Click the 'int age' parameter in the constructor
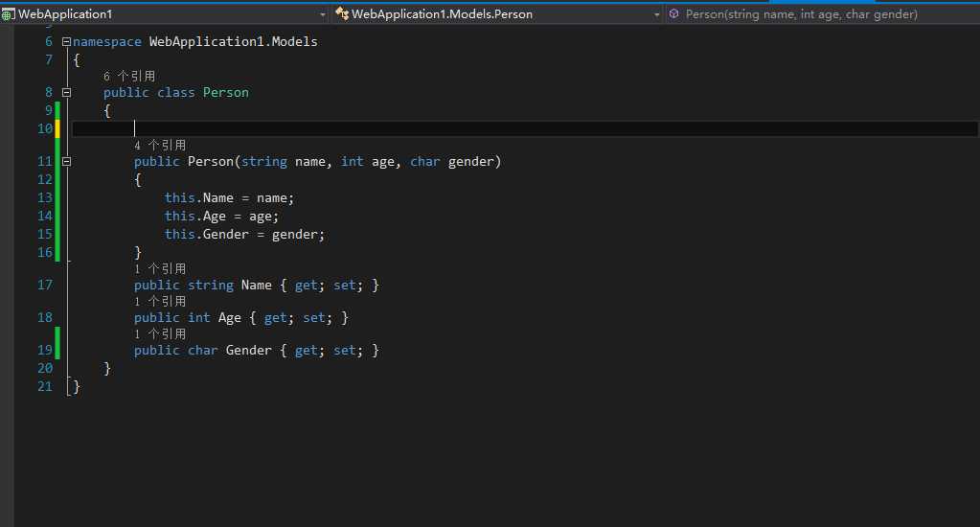This screenshot has height=527, width=980. 368,162
